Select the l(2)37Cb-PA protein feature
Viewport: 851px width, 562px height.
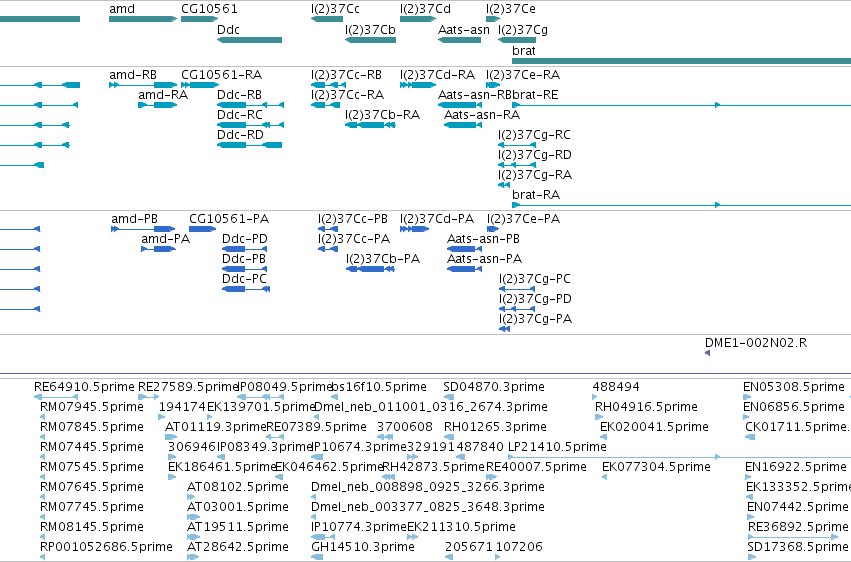point(370,269)
